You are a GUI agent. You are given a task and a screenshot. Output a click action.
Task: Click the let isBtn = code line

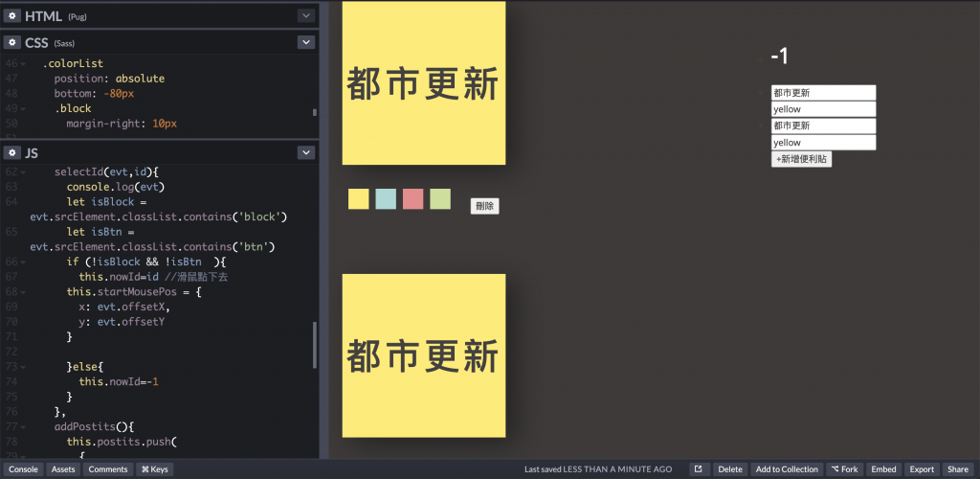[100, 232]
